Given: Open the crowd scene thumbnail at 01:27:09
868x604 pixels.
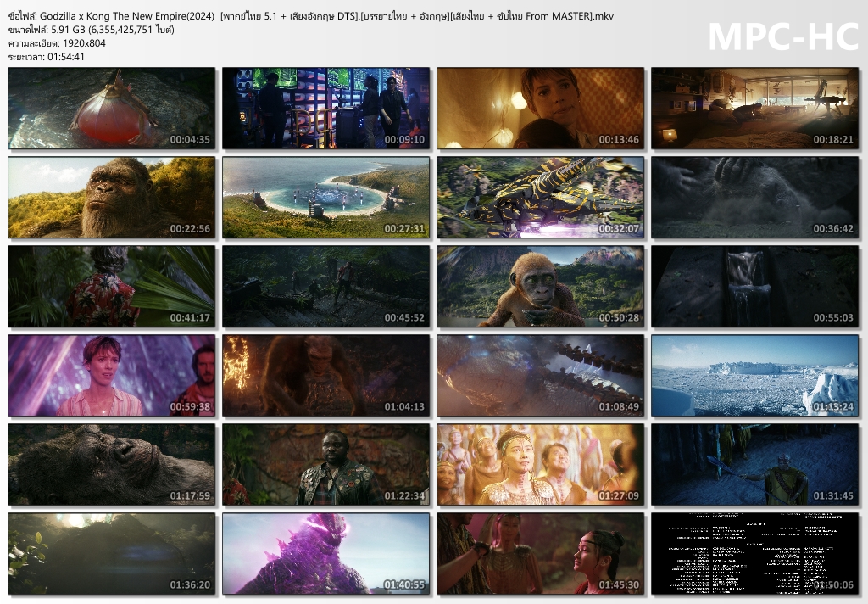Looking at the screenshot, I should pyautogui.click(x=541, y=464).
